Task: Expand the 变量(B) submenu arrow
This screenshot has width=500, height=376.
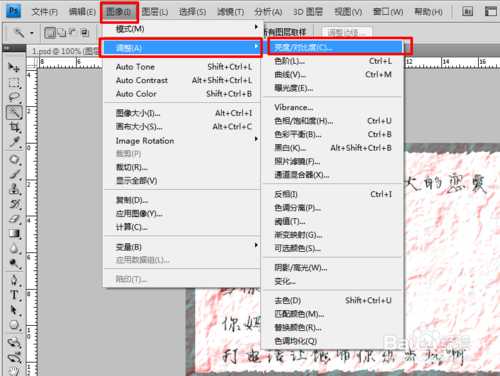Action: [x=256, y=245]
